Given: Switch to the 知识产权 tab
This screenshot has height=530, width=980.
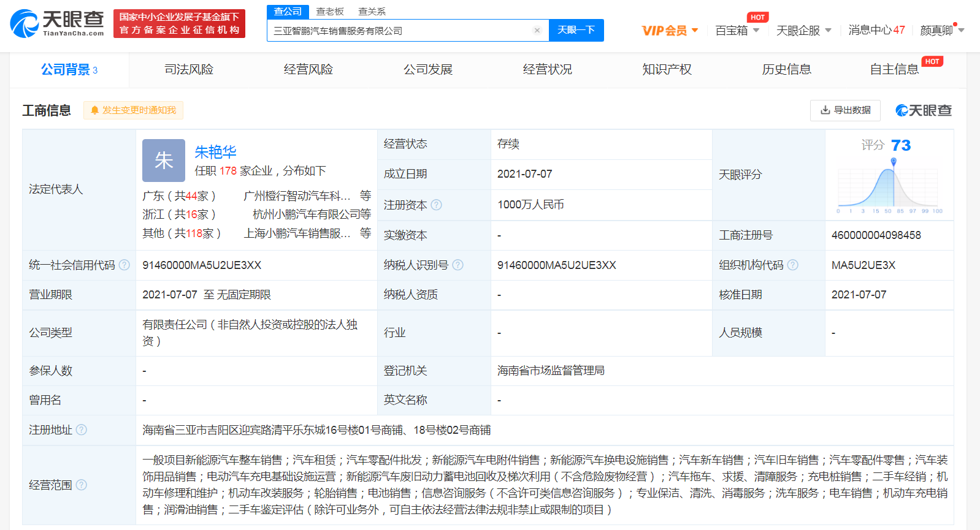Looking at the screenshot, I should coord(667,70).
